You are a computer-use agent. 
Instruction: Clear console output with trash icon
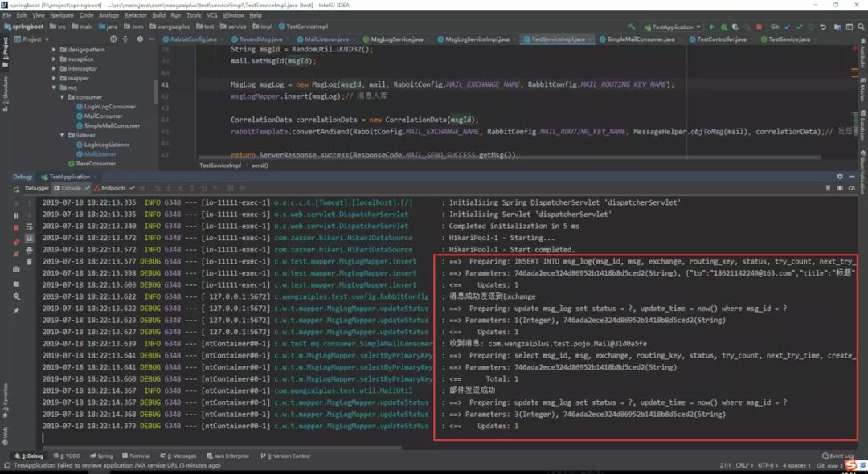(30, 262)
